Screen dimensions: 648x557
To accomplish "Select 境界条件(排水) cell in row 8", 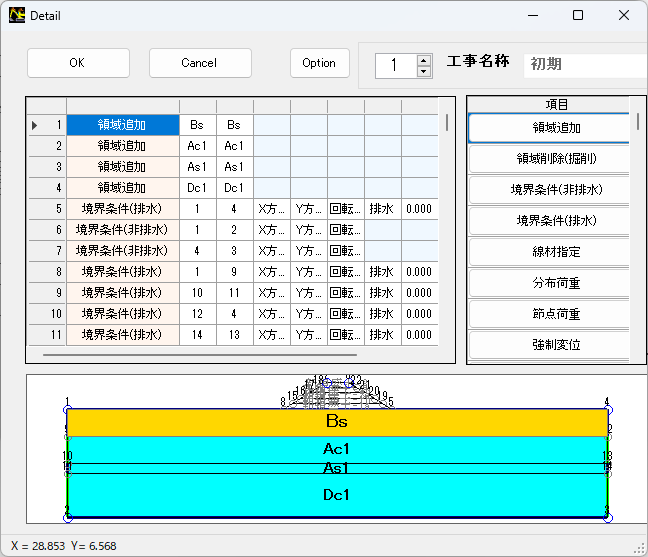I will (x=123, y=271).
